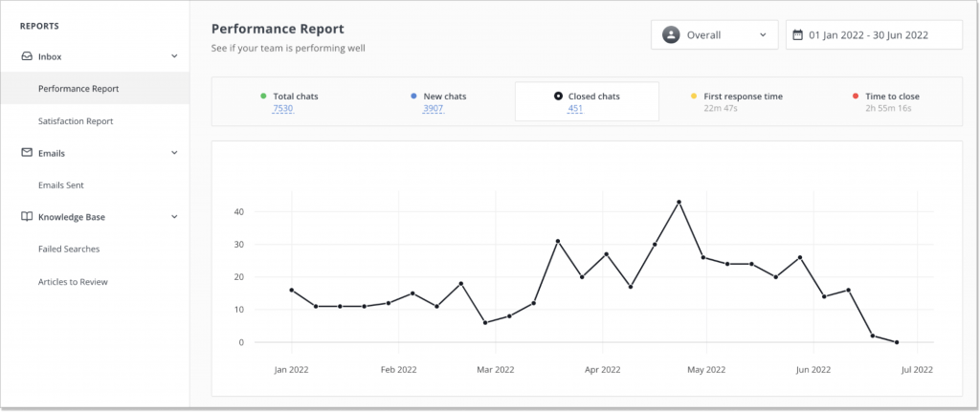The width and height of the screenshot is (980, 412).
Task: Toggle the Closed chats metric card
Action: click(587, 101)
